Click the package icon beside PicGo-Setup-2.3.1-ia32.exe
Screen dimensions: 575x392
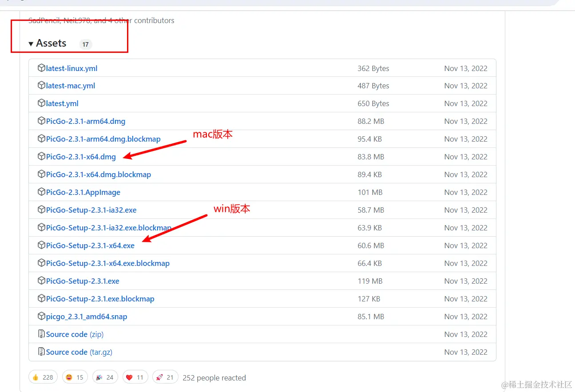[41, 210]
